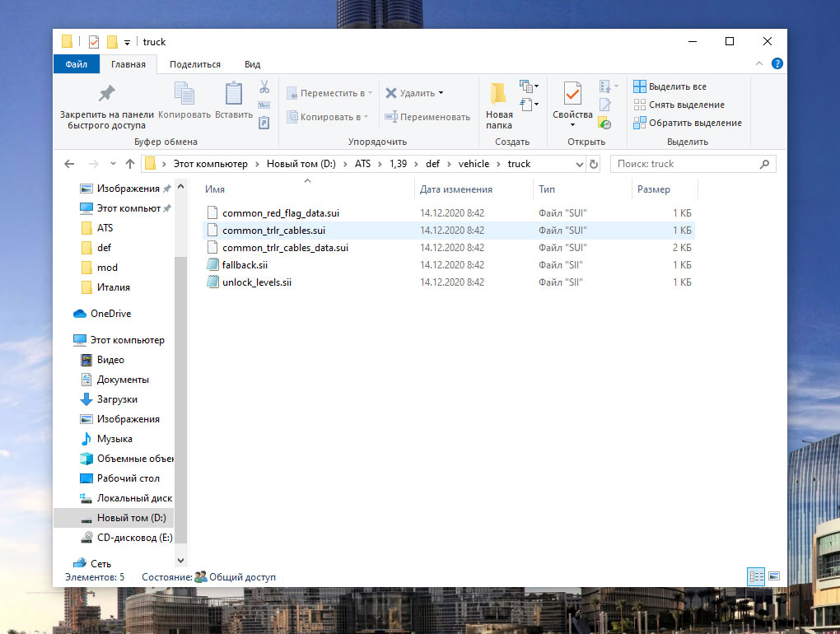The image size is (840, 634).
Task: Open the recent locations dropdown arrow
Action: (113, 164)
